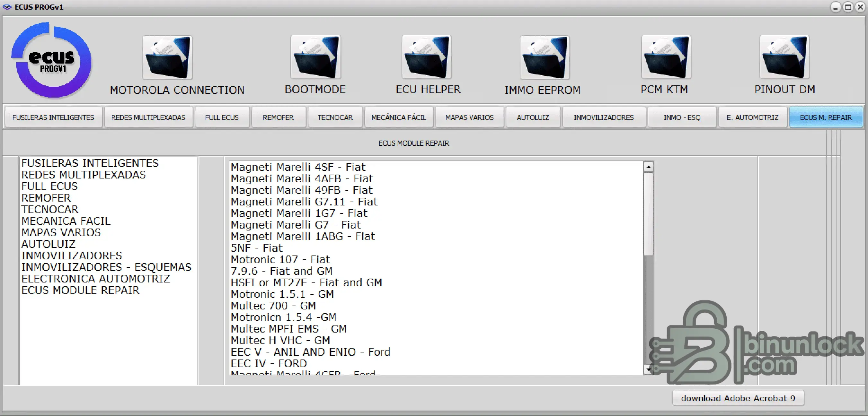Open the MECÁNICA FÁCIL tab
Viewport: 868px width, 416px height.
tap(399, 117)
